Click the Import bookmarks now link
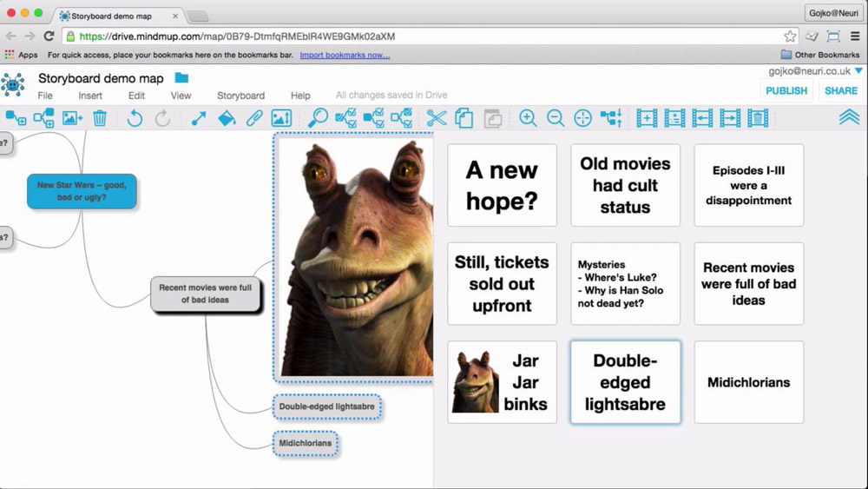The height and width of the screenshot is (489, 868). (x=345, y=55)
